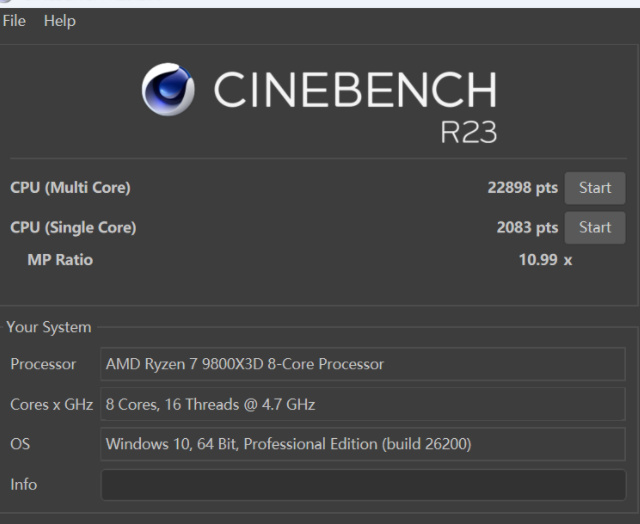The width and height of the screenshot is (640, 524).
Task: Start the CPU Single Core test
Action: (x=595, y=227)
